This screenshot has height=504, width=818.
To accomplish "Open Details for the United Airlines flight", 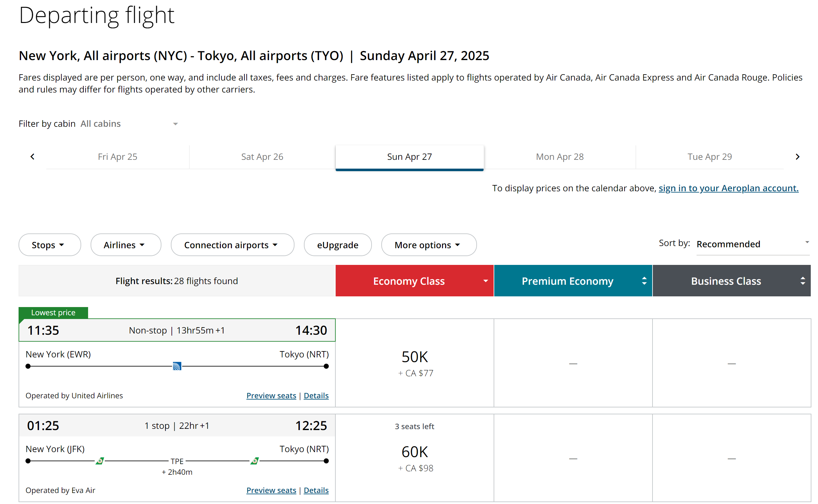I will click(316, 396).
